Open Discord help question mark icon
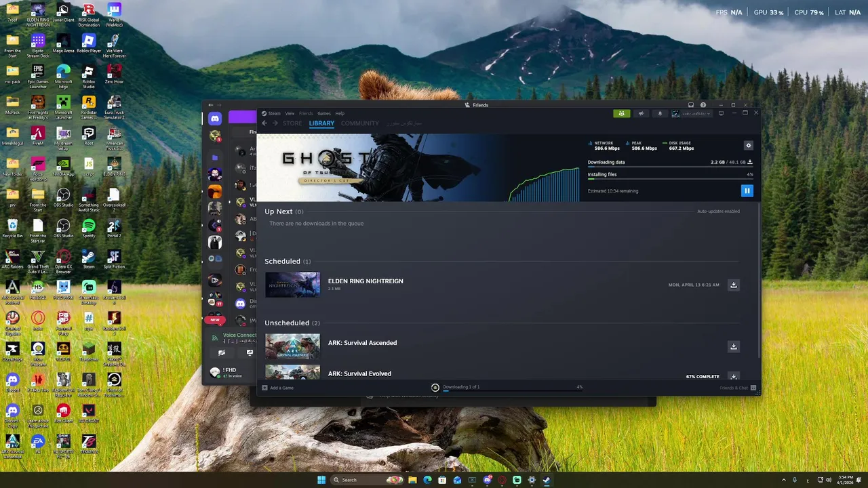This screenshot has width=868, height=488. point(703,105)
